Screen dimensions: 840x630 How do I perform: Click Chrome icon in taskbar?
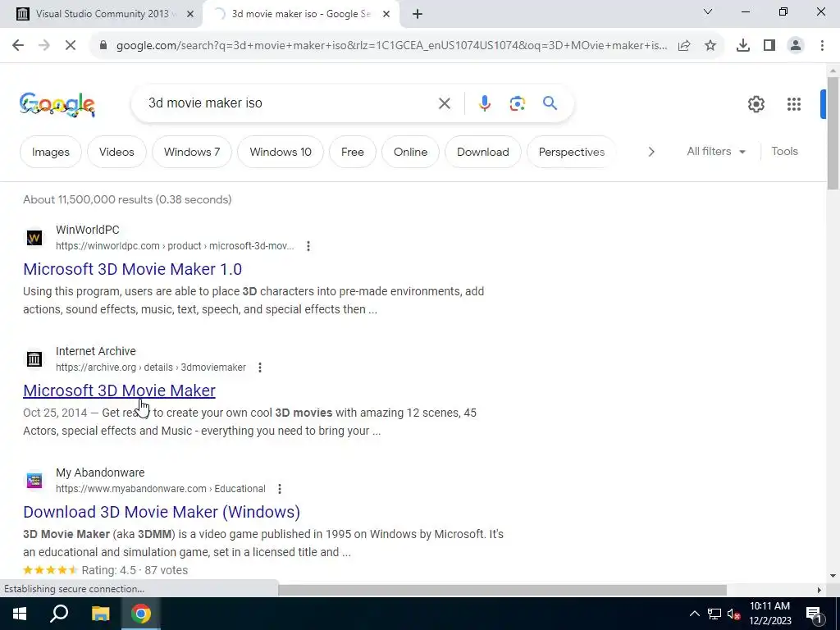[x=141, y=614]
